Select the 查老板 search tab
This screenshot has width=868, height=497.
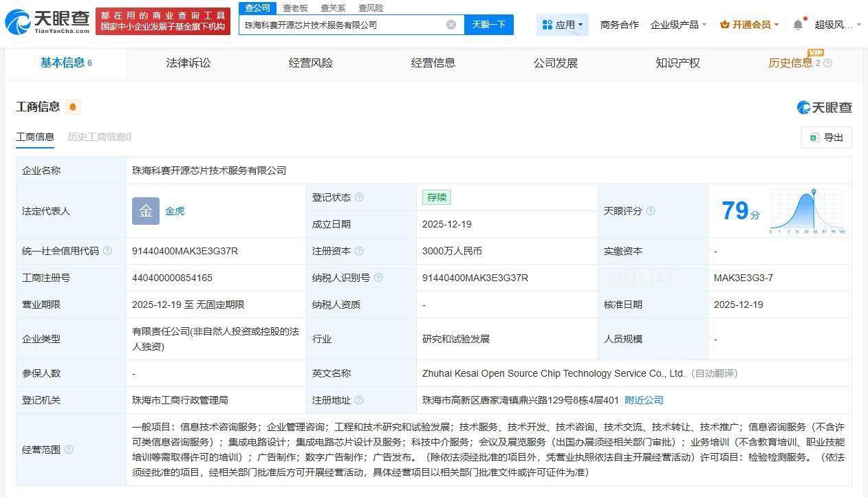point(295,8)
